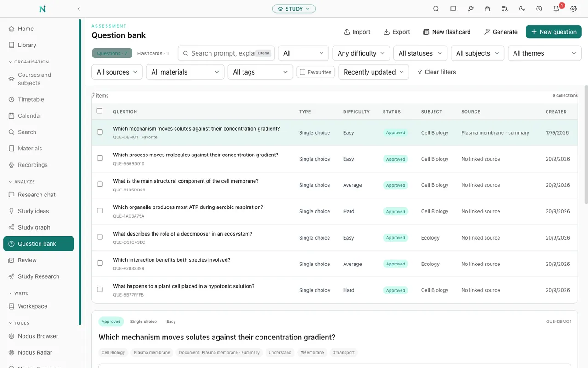Open Research chat in the sidebar
588x368 pixels.
[39, 195]
